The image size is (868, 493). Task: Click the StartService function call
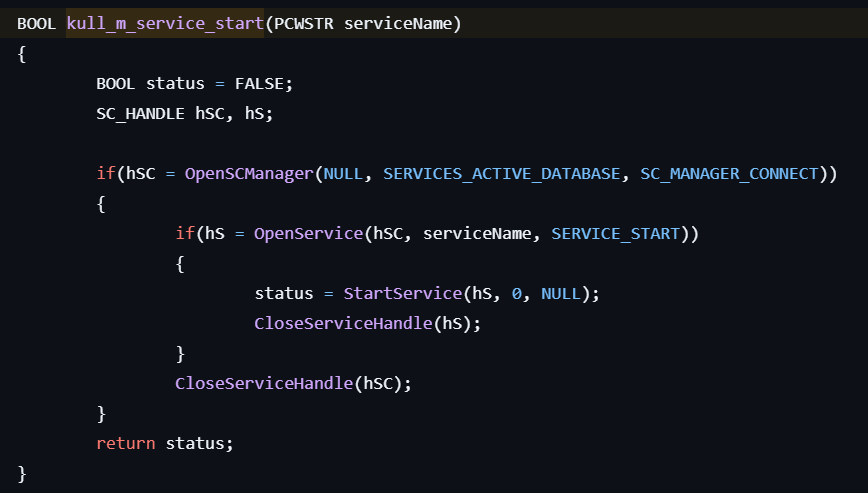click(x=402, y=293)
